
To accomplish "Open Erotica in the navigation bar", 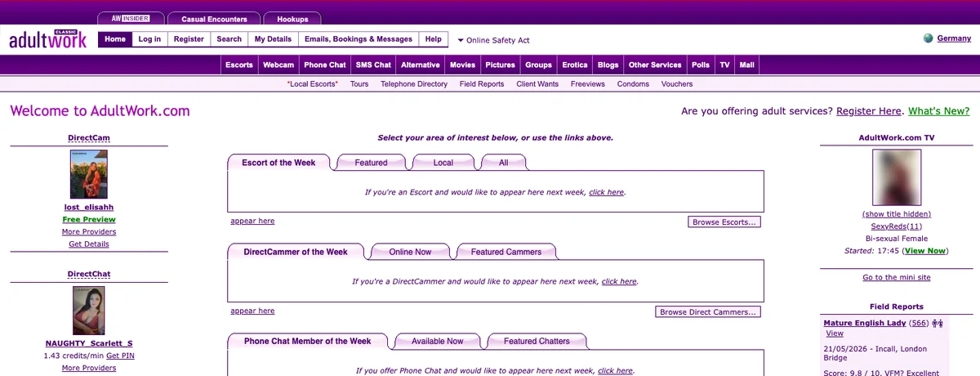I will 575,65.
